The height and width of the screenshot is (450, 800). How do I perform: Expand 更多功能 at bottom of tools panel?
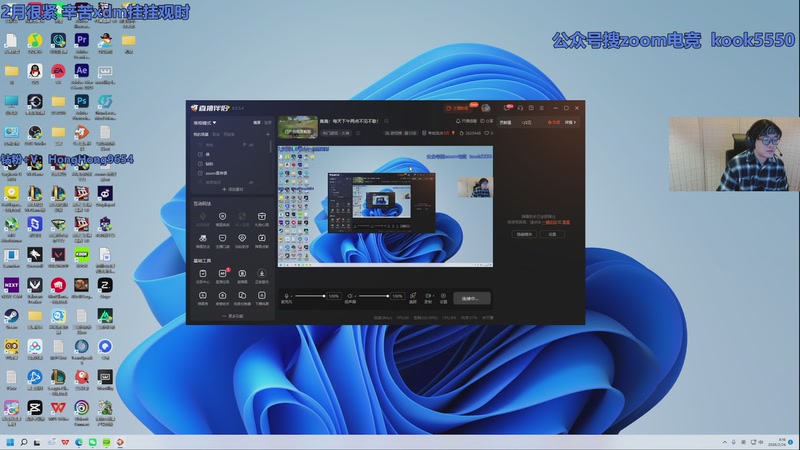click(231, 316)
